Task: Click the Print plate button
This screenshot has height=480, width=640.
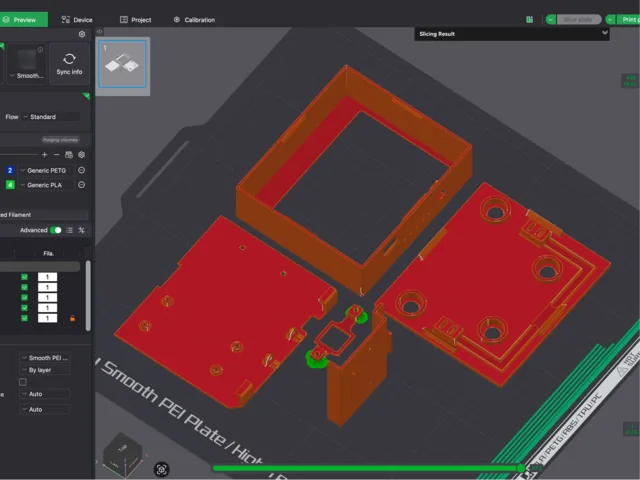Action: (x=628, y=20)
